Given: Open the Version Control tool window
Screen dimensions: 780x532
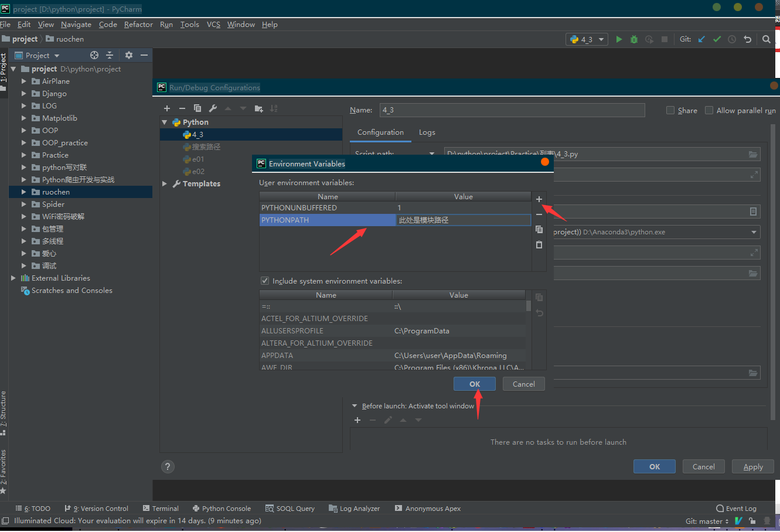Looking at the screenshot, I should (96, 509).
